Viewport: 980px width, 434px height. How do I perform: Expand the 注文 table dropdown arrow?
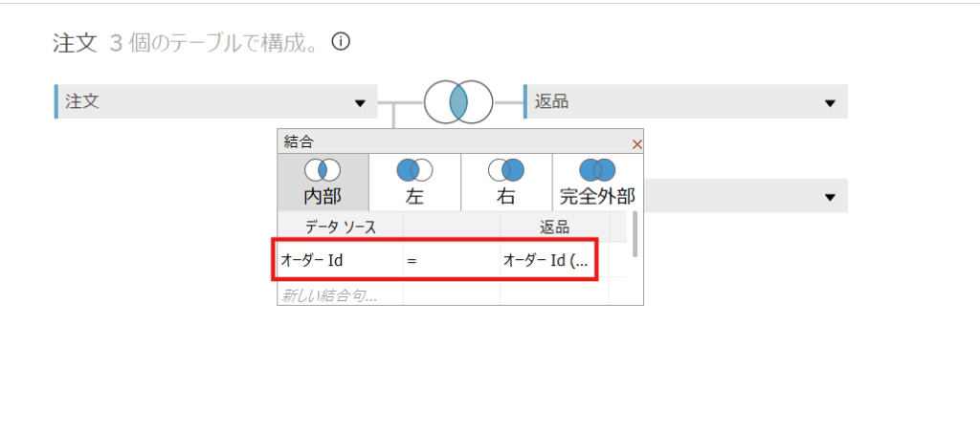(360, 102)
